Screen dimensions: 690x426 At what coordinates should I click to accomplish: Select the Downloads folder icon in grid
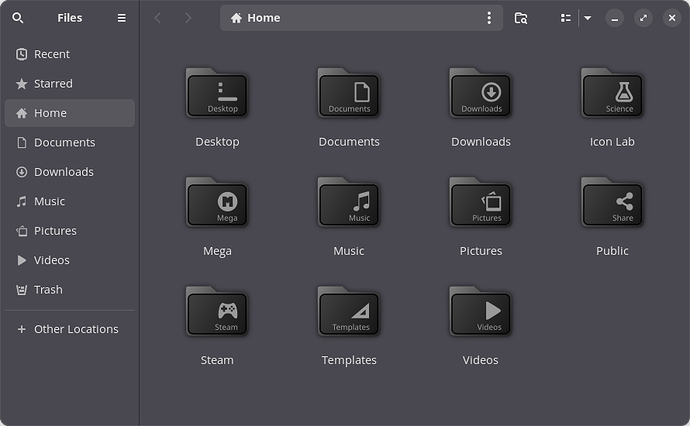click(x=481, y=93)
